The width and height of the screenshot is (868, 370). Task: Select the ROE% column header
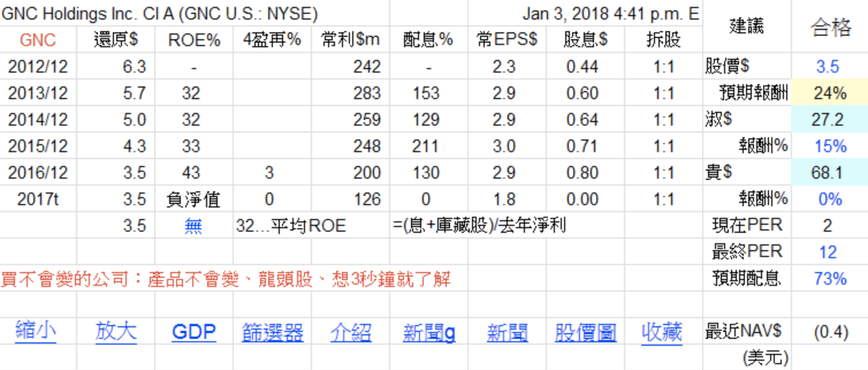[194, 40]
